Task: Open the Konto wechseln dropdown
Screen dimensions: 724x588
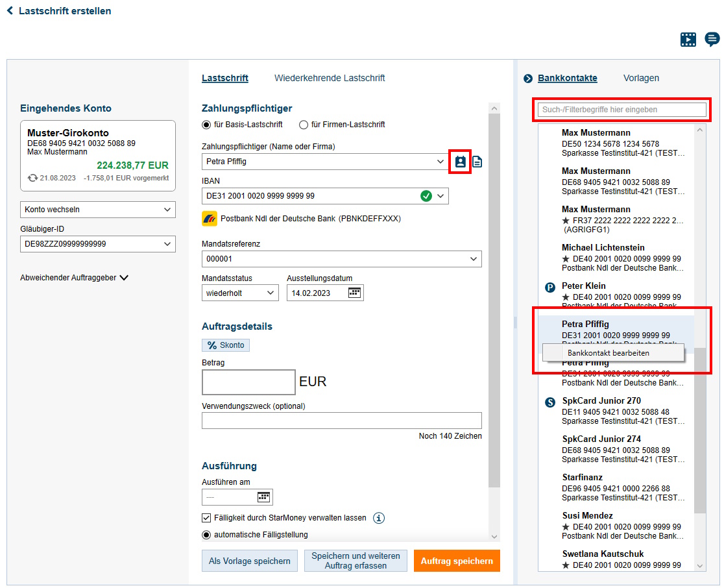Action: (97, 210)
